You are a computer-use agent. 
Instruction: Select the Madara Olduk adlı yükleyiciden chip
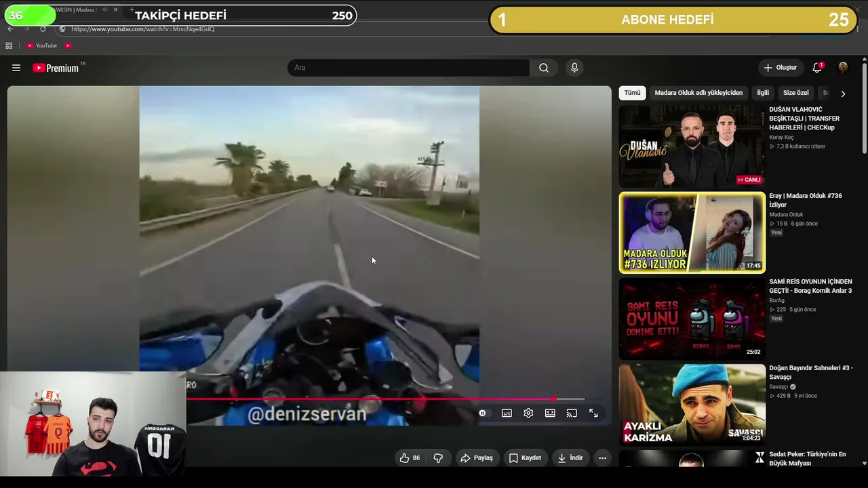(698, 93)
